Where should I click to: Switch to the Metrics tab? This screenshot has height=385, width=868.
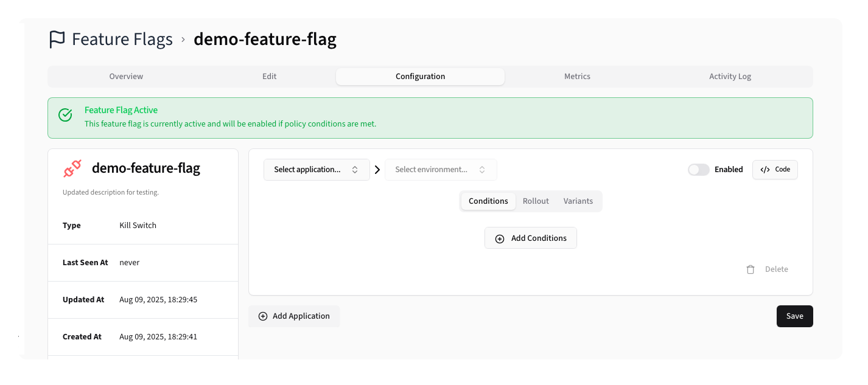click(577, 76)
